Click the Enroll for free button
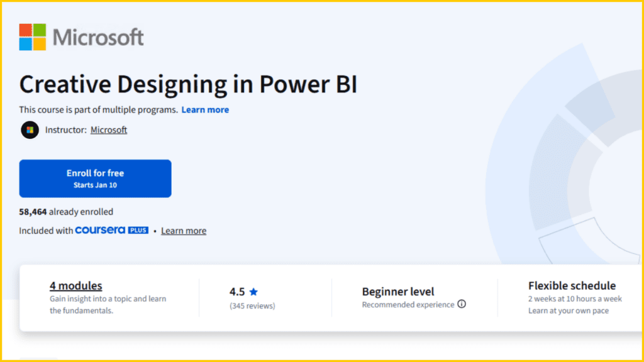The height and width of the screenshot is (362, 644). tap(96, 178)
